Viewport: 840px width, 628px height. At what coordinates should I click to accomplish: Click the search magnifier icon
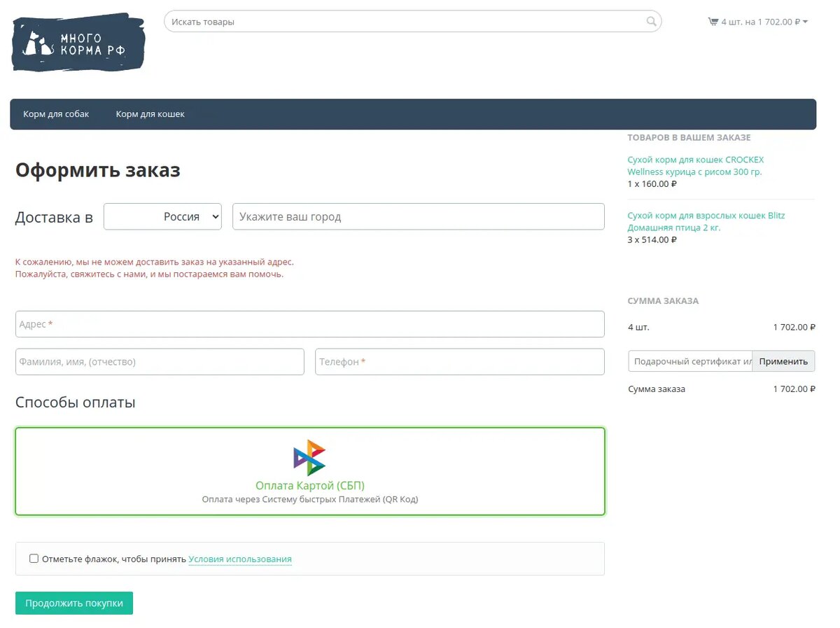651,22
